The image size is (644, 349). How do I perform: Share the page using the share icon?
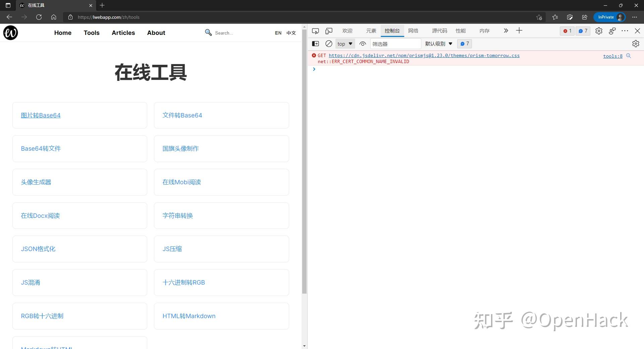(585, 17)
